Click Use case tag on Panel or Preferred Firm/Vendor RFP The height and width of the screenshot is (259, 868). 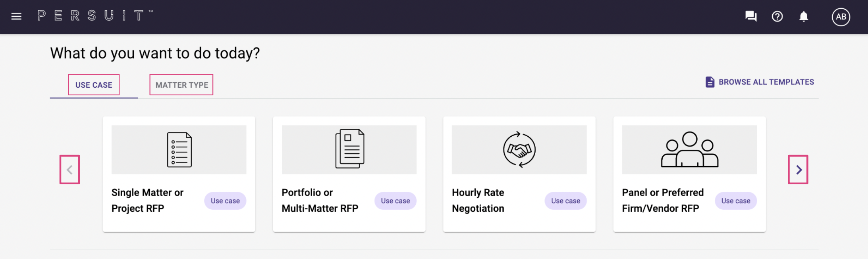tap(736, 201)
